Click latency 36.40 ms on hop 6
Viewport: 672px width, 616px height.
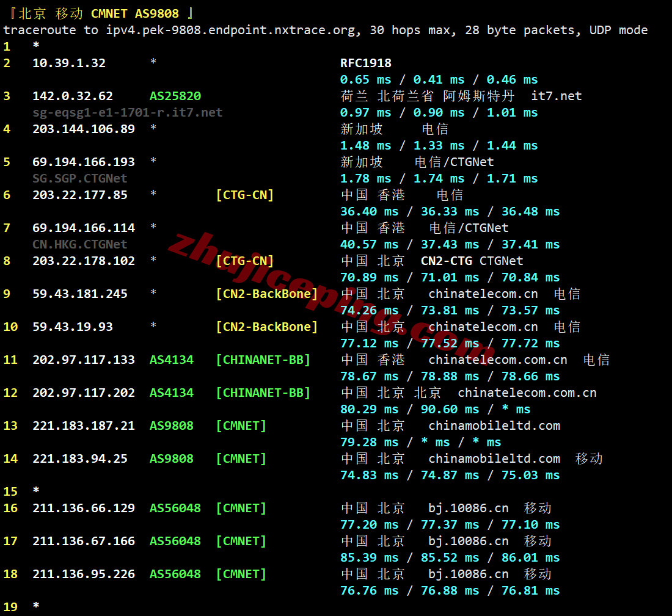[370, 212]
